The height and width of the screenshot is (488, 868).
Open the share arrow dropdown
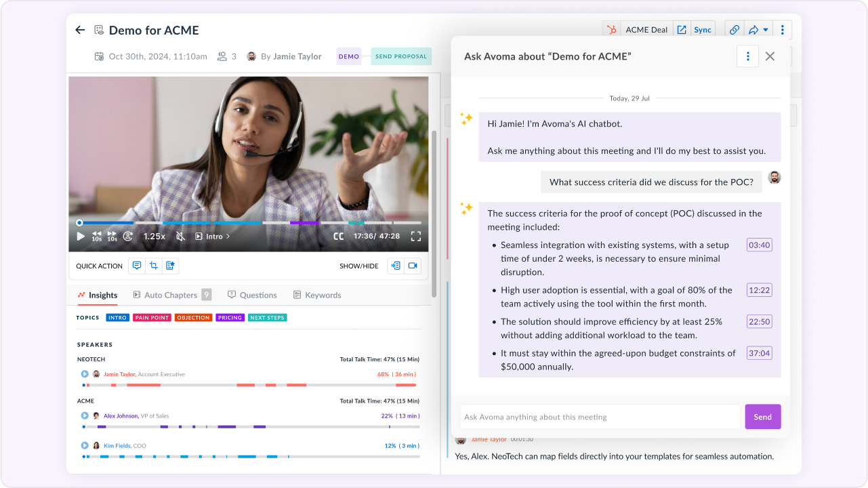758,30
